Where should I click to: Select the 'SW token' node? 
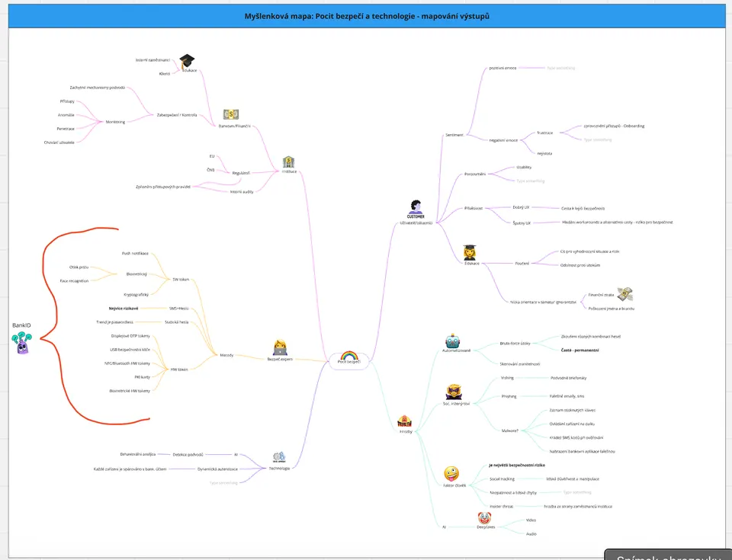click(181, 280)
